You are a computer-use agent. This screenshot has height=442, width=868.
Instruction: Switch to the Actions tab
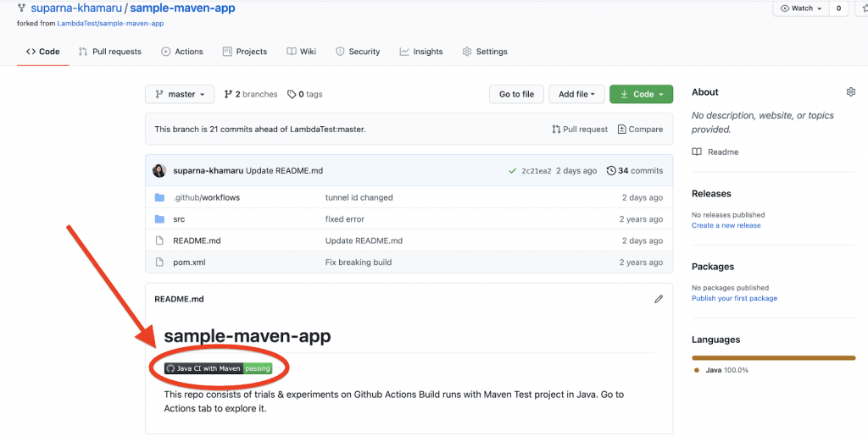(x=182, y=52)
